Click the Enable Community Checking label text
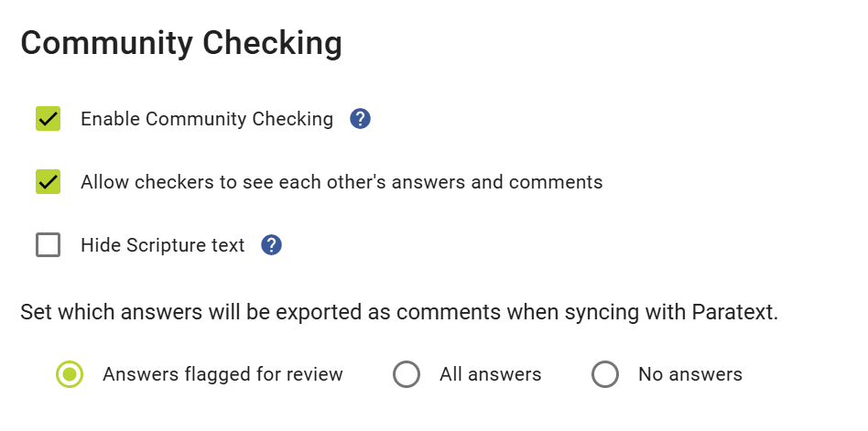Viewport: 868px width, 431px height. [x=207, y=119]
